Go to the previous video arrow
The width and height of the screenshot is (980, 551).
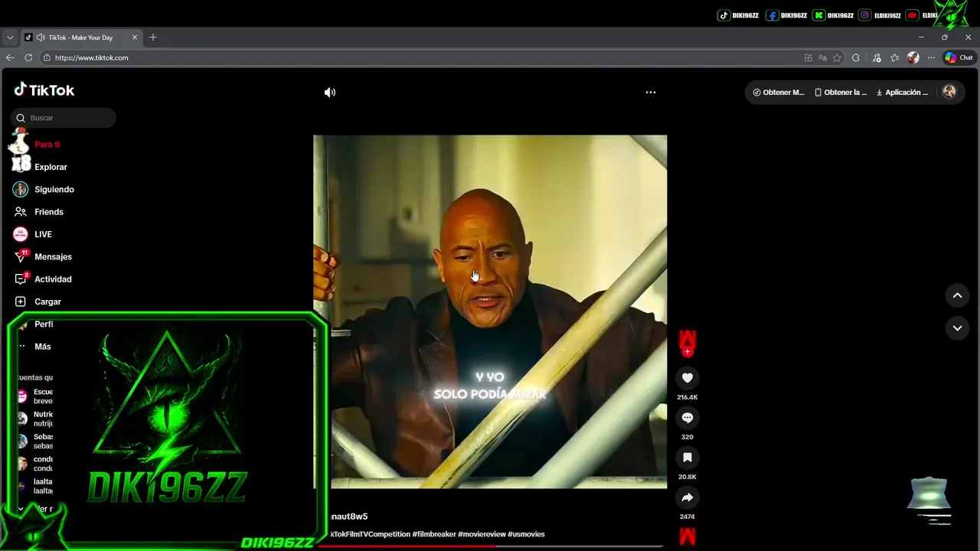tap(957, 295)
